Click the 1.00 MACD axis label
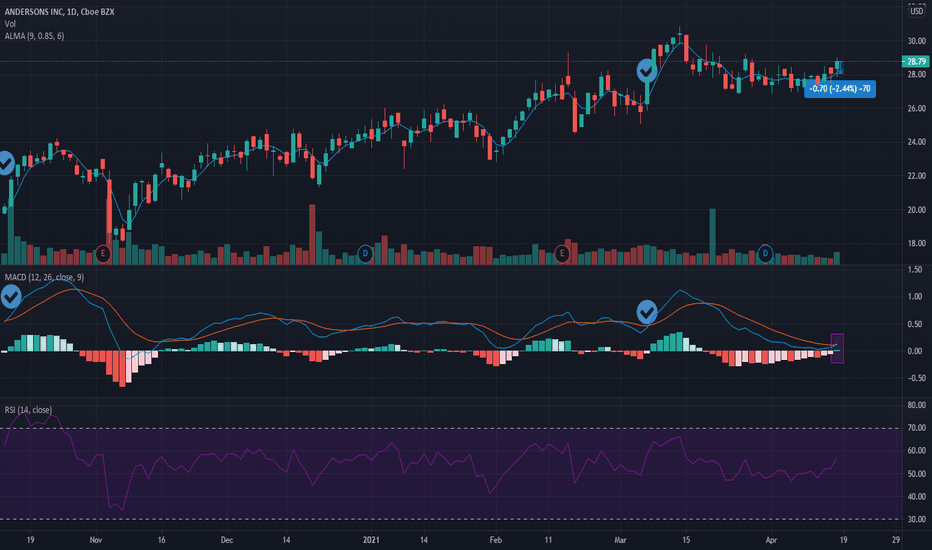932x550 pixels. (x=915, y=297)
